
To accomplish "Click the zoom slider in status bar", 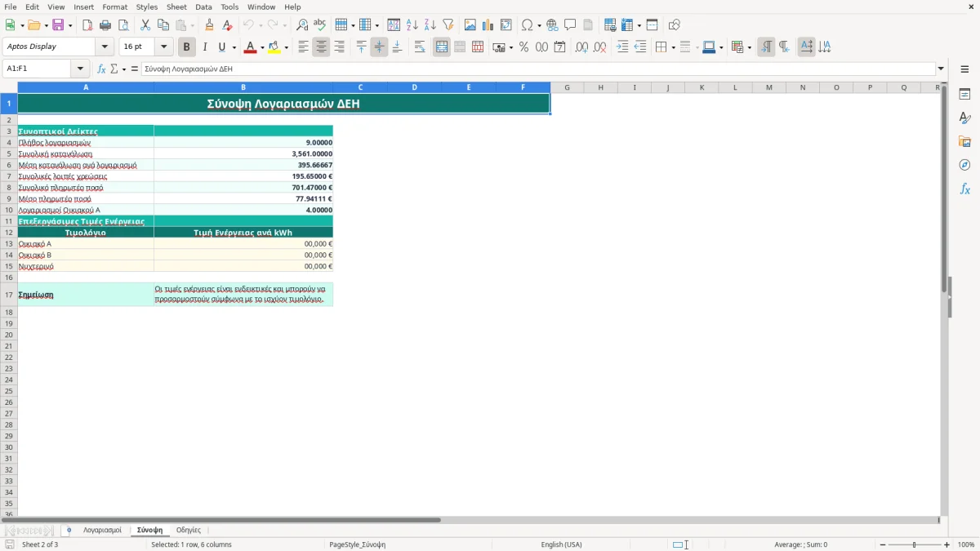I will pyautogui.click(x=915, y=544).
